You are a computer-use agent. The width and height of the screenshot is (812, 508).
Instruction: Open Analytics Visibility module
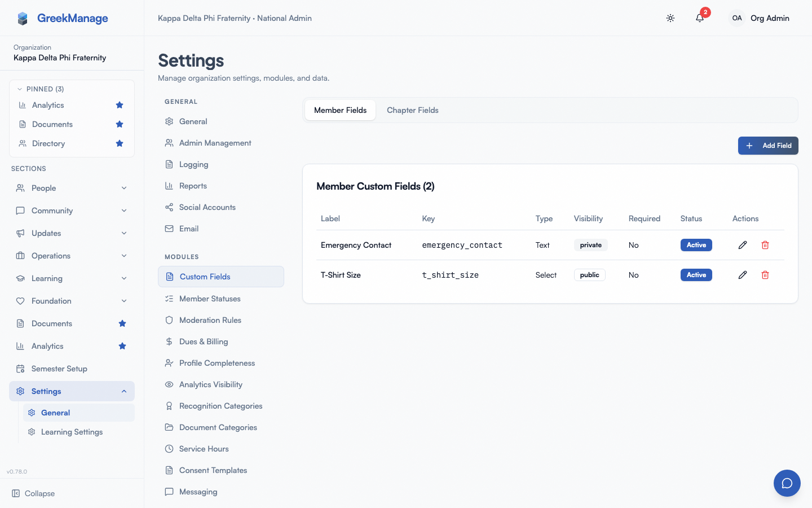[221, 384]
